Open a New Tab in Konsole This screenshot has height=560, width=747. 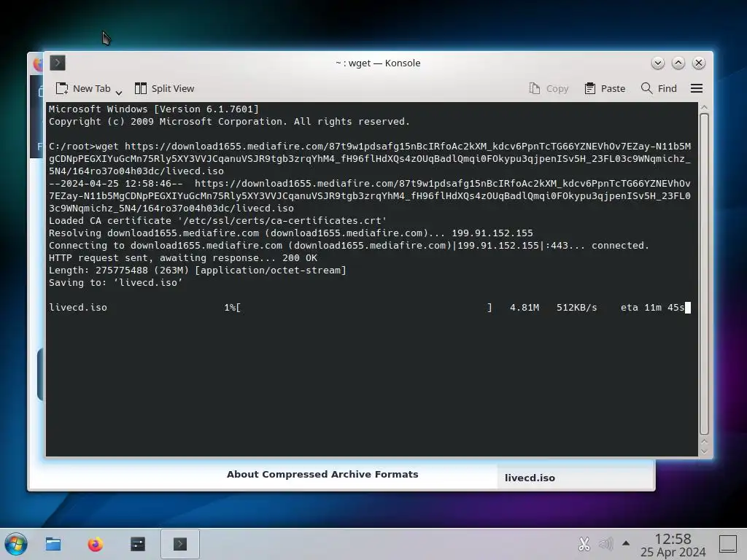[x=83, y=88]
